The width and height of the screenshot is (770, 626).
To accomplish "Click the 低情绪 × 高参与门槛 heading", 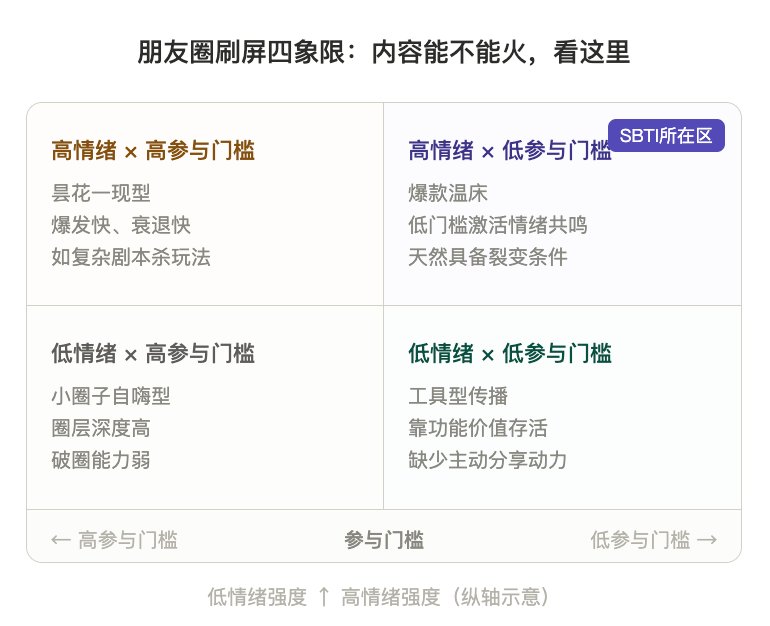I will (x=153, y=353).
